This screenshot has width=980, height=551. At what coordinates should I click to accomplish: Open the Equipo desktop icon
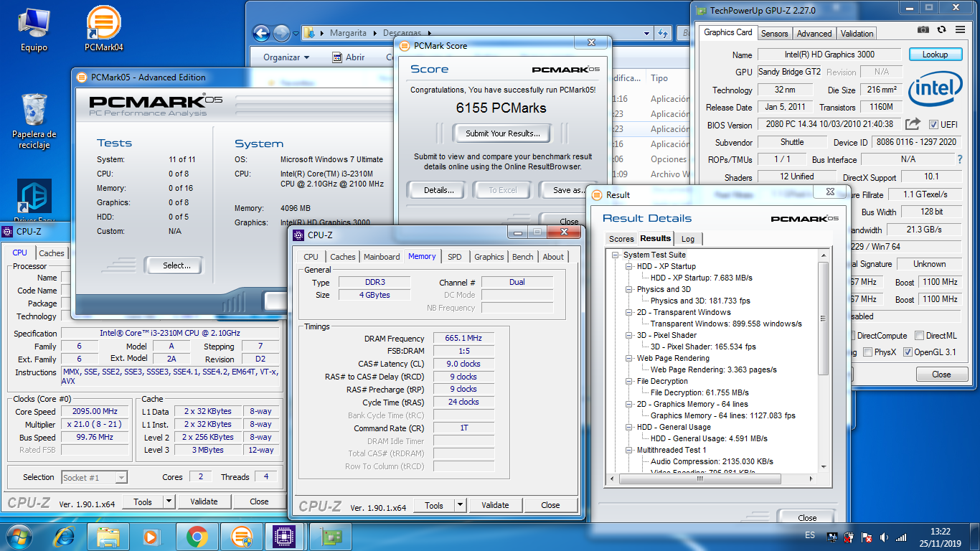34,29
